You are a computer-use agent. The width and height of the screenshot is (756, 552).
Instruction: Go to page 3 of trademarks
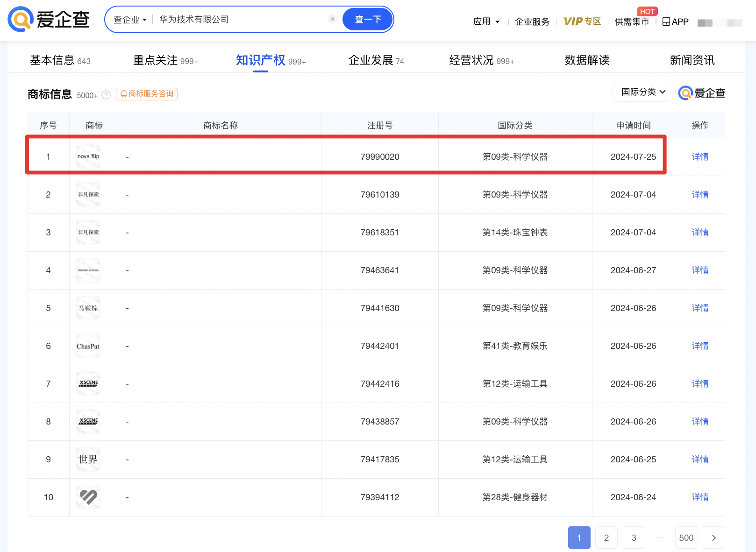[634, 538]
